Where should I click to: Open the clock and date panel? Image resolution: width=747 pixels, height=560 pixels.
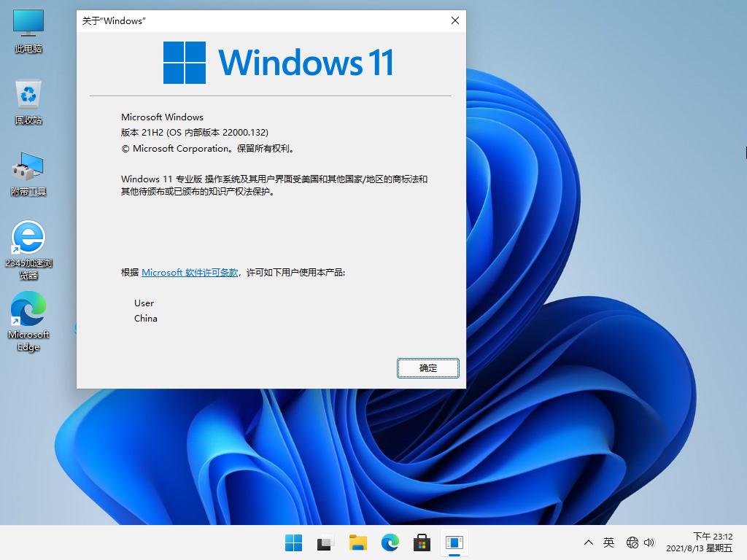(x=700, y=542)
